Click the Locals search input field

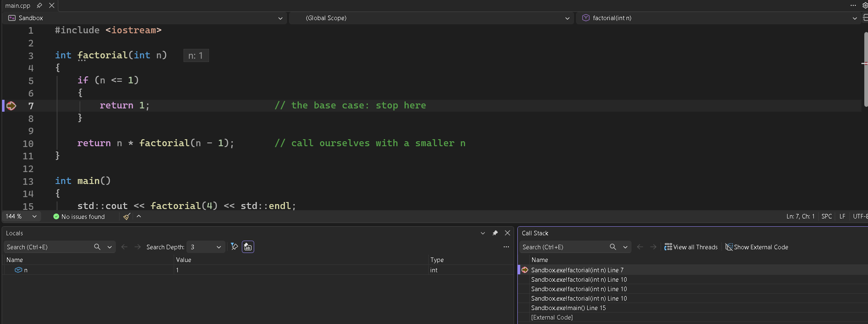(x=48, y=247)
